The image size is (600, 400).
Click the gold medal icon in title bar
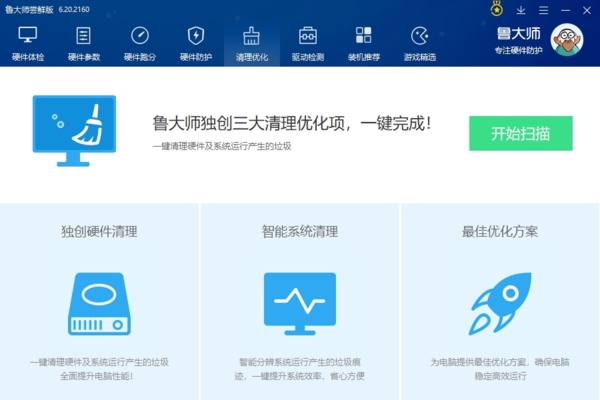pyautogui.click(x=497, y=9)
